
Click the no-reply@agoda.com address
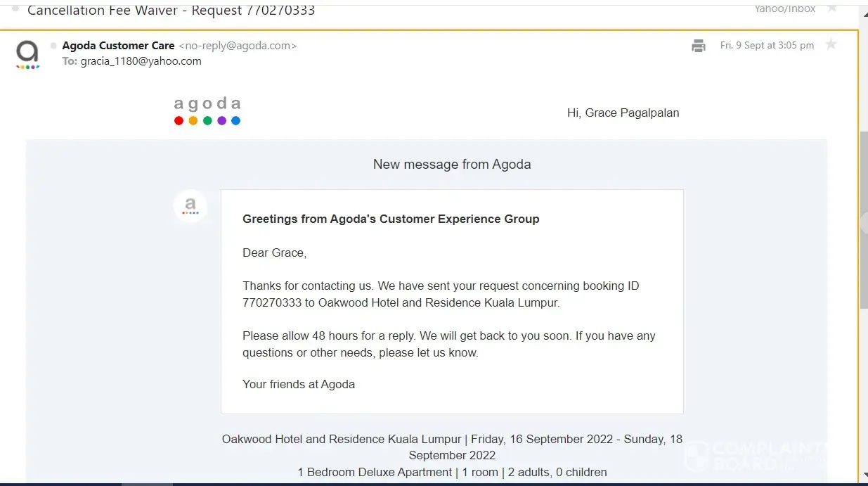[238, 46]
